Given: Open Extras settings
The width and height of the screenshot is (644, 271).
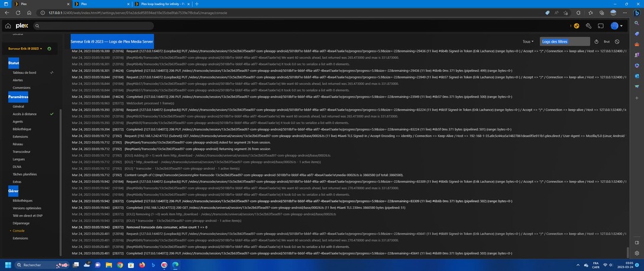Looking at the screenshot, I should coord(17,182).
